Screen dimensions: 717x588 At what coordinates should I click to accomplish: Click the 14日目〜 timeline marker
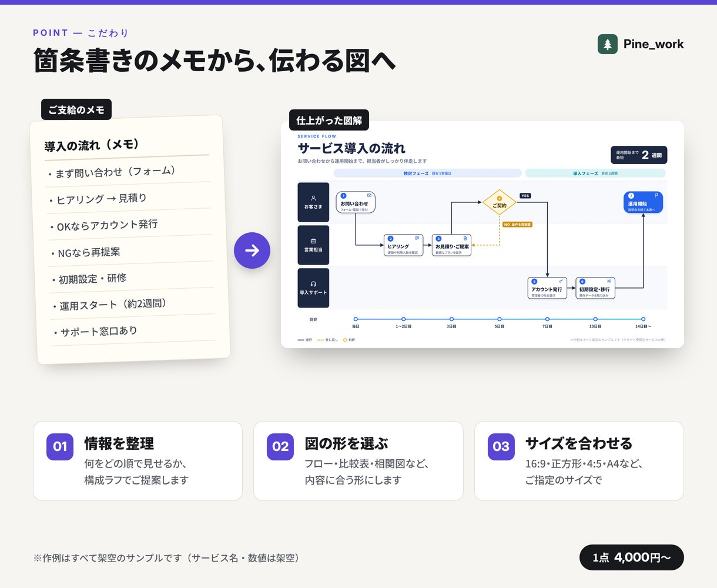coord(643,319)
